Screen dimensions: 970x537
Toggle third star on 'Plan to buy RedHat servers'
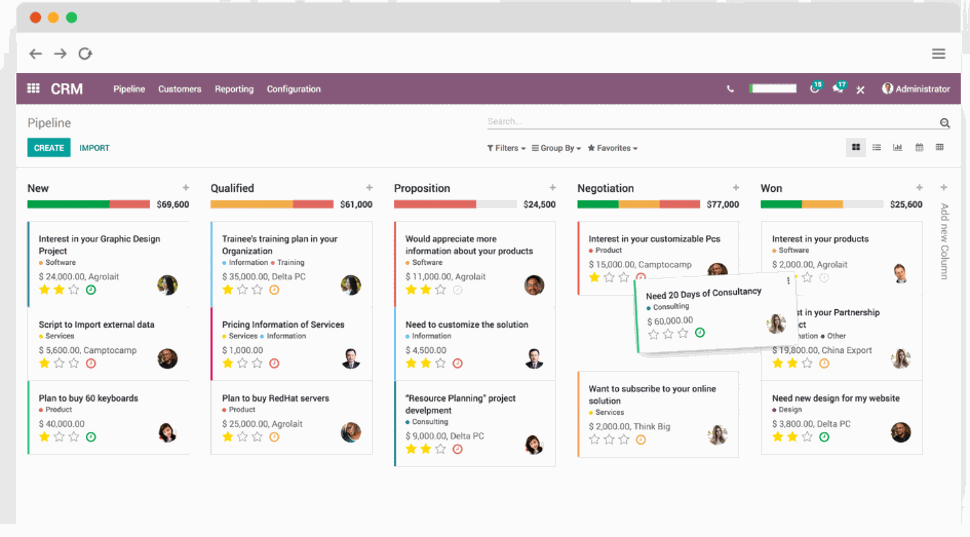pos(258,437)
